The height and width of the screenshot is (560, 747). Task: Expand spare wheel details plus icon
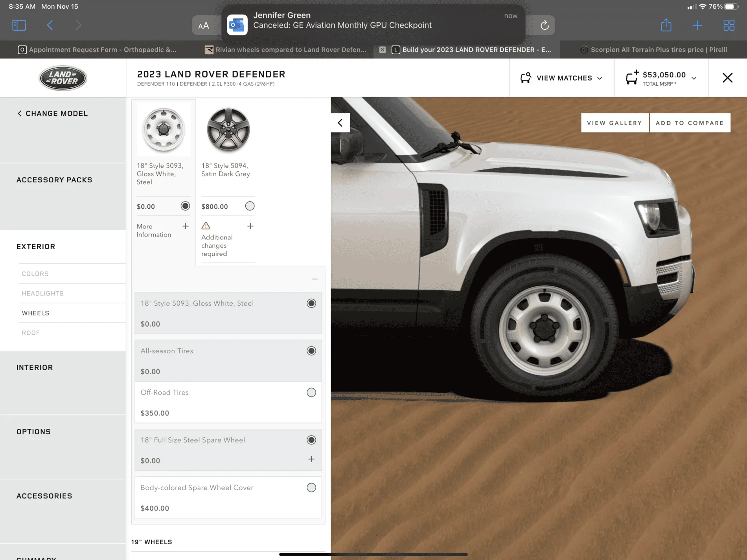[x=311, y=459]
